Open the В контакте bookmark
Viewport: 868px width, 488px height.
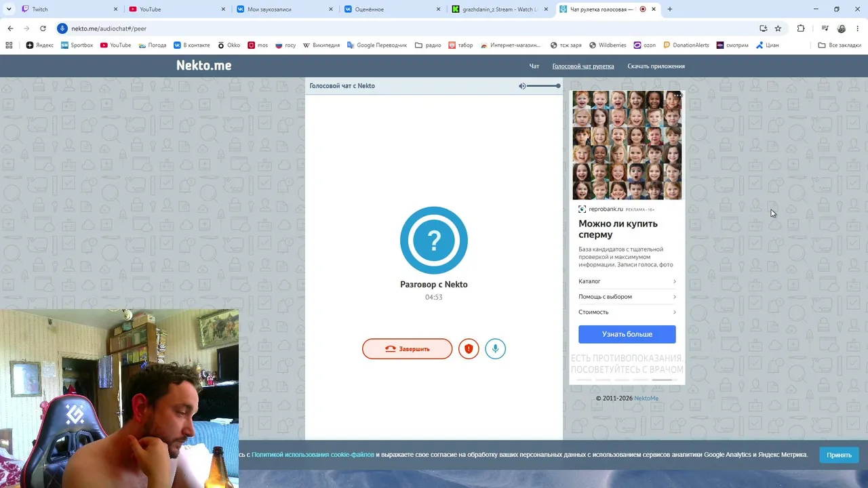[x=191, y=45]
